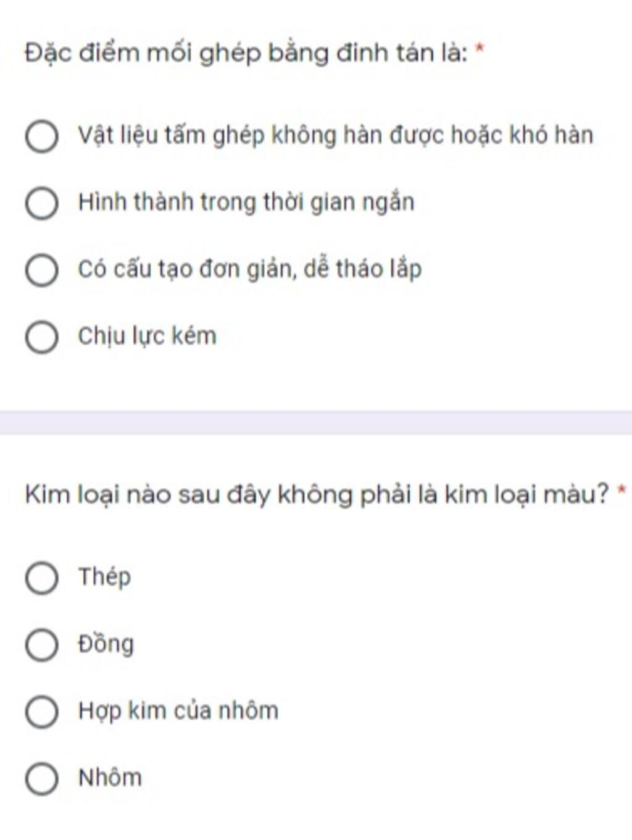Click the 'Đồng' answer label text
The width and height of the screenshot is (632, 840).
(x=106, y=644)
